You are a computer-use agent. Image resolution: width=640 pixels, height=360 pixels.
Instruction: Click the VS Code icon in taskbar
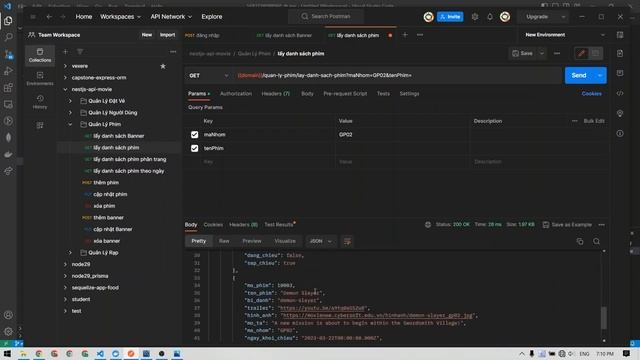click(100, 353)
